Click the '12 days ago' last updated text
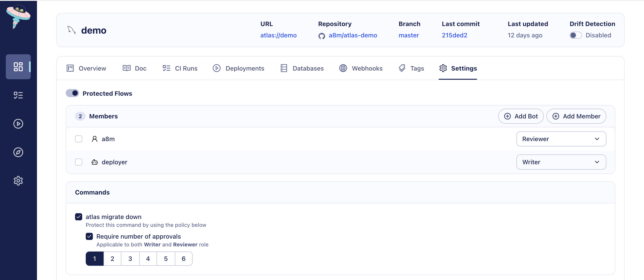This screenshot has height=280, width=644. (525, 35)
